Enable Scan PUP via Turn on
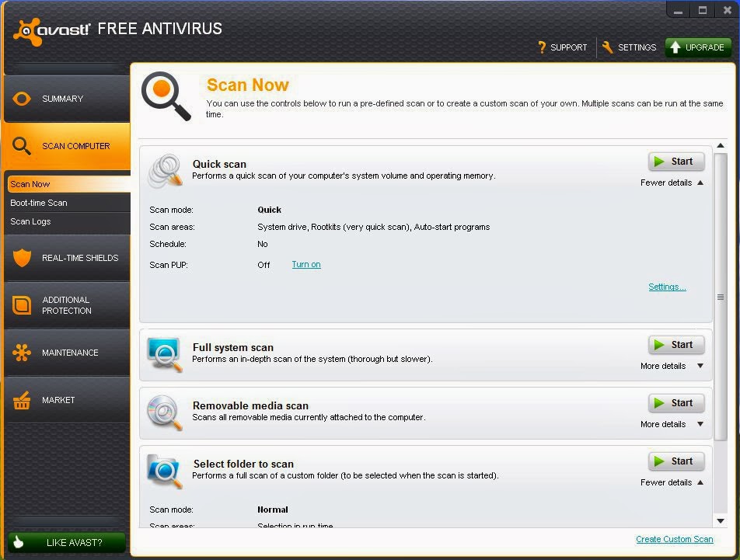Image resolution: width=740 pixels, height=560 pixels. [305, 264]
